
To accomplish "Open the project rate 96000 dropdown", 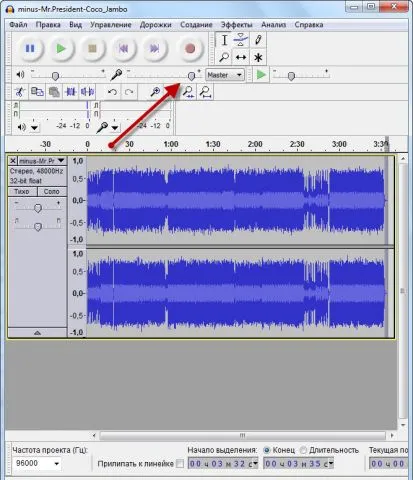I will click(x=37, y=464).
